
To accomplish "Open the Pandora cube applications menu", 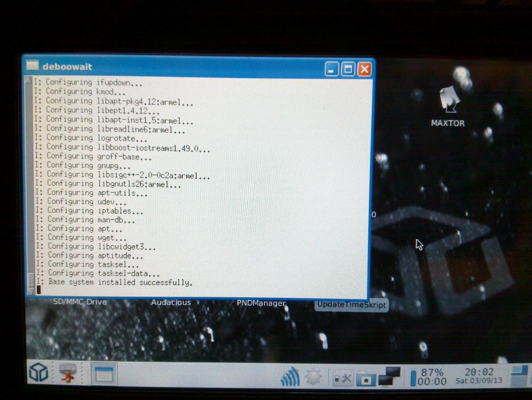I will tap(39, 374).
